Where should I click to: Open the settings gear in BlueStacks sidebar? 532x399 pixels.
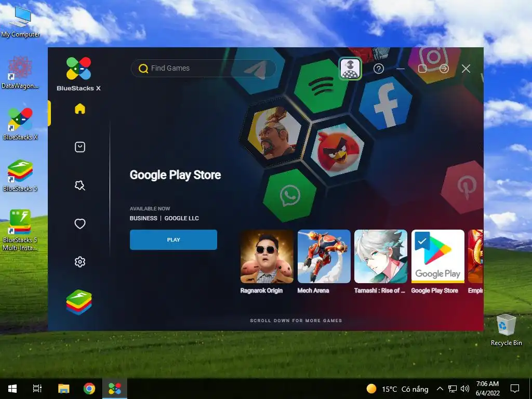coord(79,262)
